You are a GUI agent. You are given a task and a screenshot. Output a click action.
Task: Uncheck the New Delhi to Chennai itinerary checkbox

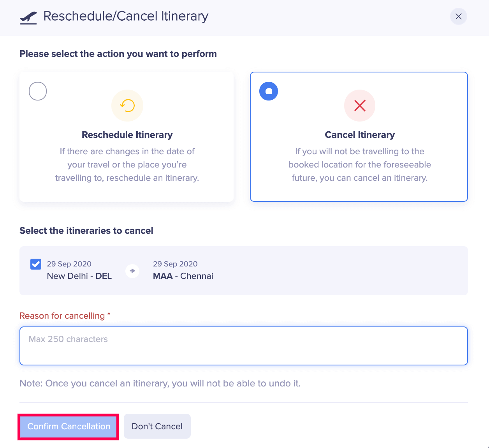click(x=36, y=264)
